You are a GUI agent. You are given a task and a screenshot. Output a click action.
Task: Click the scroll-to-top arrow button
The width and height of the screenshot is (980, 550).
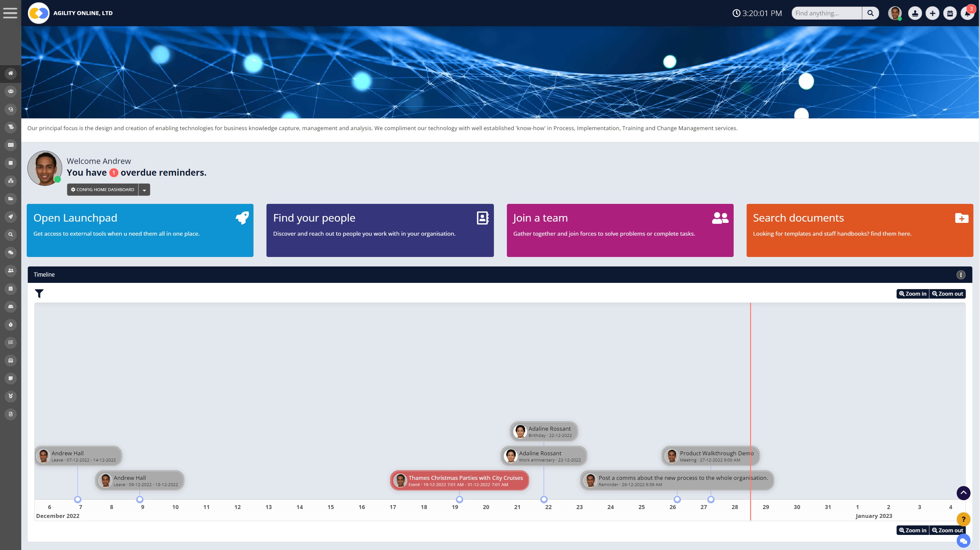point(963,493)
